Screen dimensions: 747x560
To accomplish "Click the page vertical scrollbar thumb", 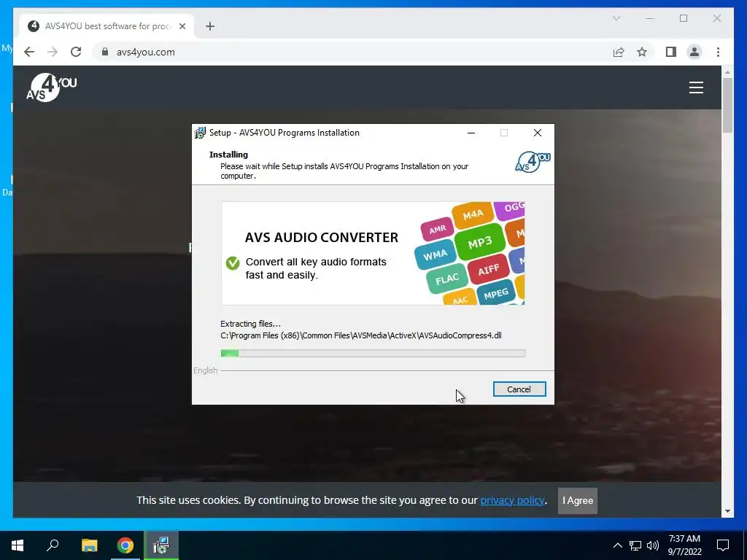I will (x=727, y=105).
